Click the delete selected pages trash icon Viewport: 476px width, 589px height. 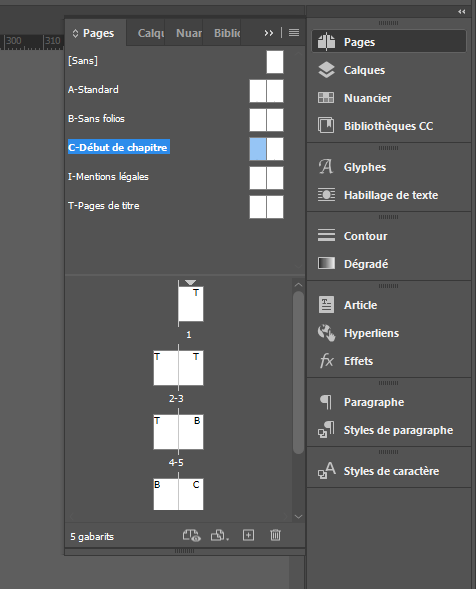click(x=275, y=535)
